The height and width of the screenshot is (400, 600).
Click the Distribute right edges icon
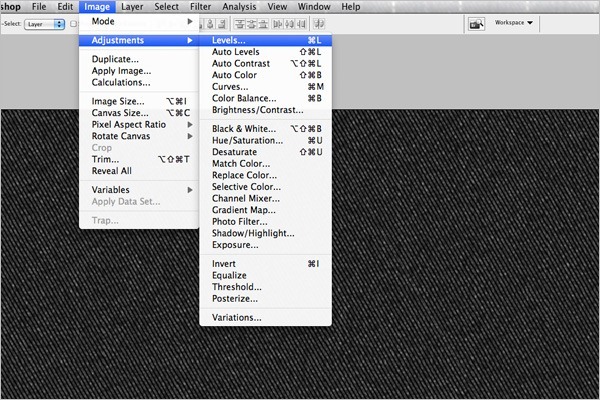coord(301,24)
